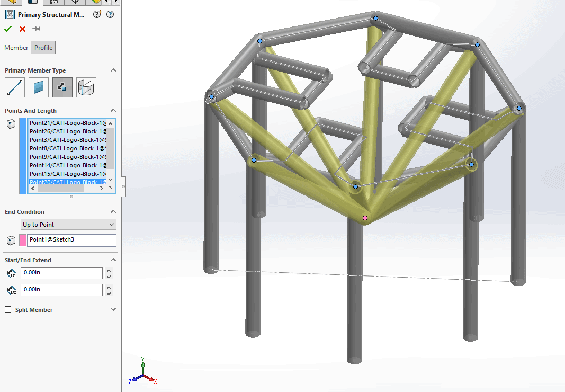Decrease the D1 extend value with down arrow

point(109,276)
